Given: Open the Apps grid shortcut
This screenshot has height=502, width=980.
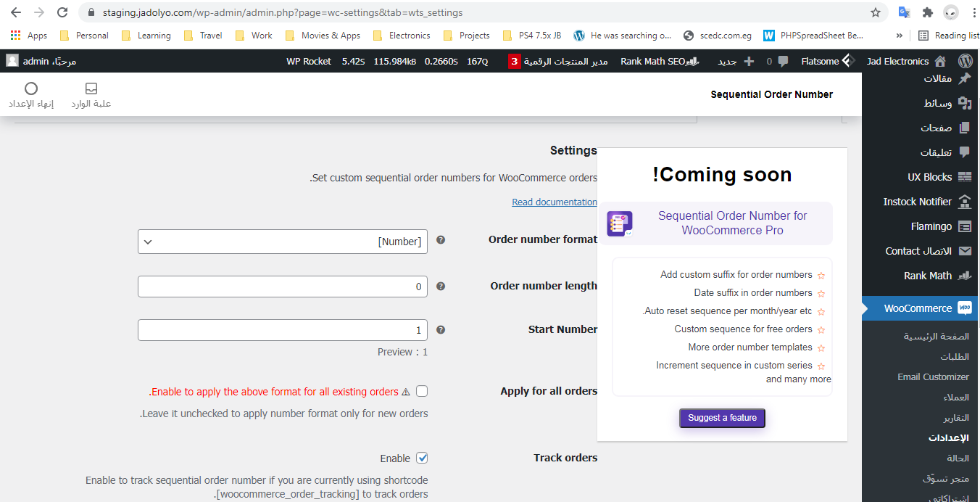Looking at the screenshot, I should coord(29,35).
